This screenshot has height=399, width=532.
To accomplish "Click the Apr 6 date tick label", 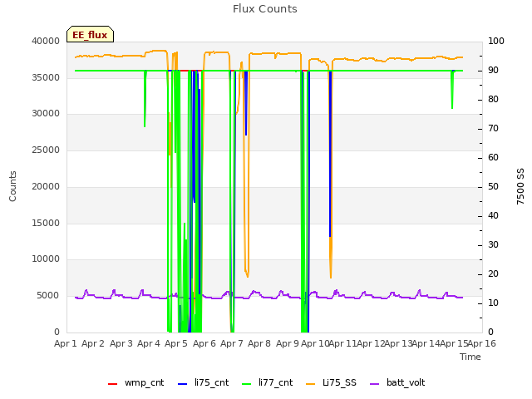I will click(204, 343).
